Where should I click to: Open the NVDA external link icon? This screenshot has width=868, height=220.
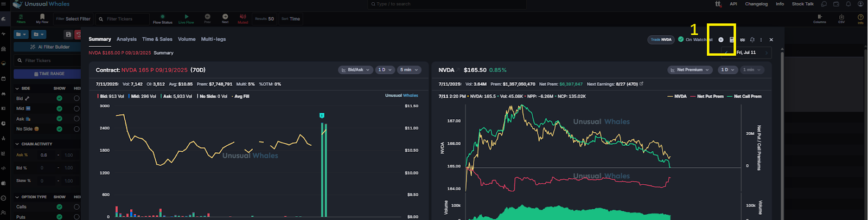pos(457,70)
